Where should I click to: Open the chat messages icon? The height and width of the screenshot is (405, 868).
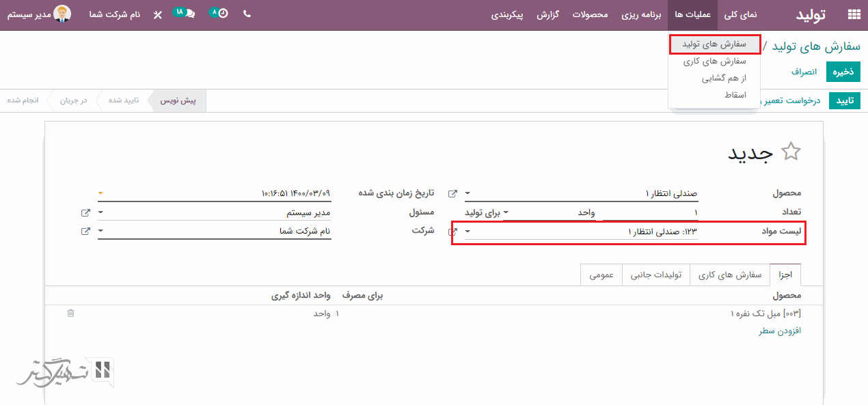coord(189,14)
